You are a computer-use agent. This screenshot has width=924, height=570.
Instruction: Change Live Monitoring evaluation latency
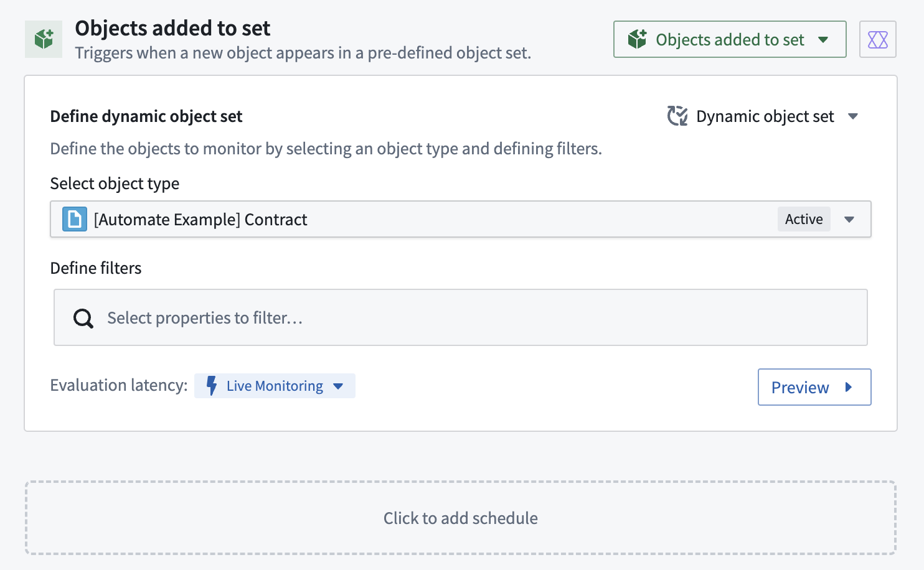(x=275, y=386)
